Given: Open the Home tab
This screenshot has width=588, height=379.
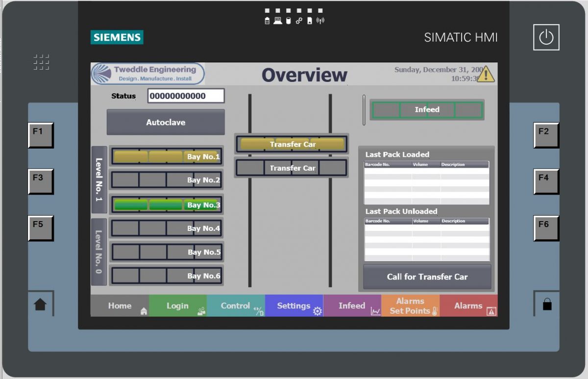Looking at the screenshot, I should pyautogui.click(x=120, y=305).
